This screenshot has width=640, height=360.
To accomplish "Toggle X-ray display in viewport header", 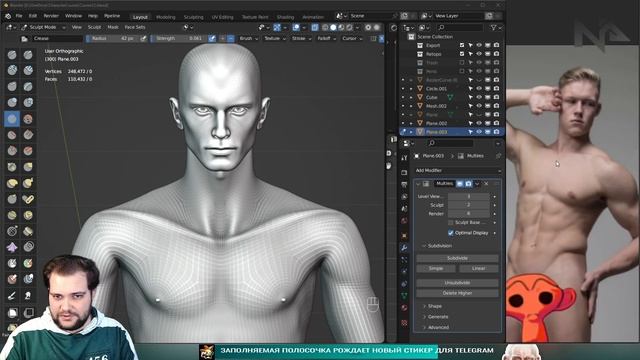I will click(x=315, y=27).
